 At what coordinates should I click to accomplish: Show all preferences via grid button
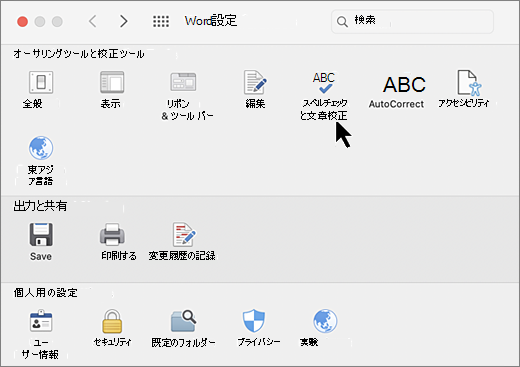click(x=161, y=22)
